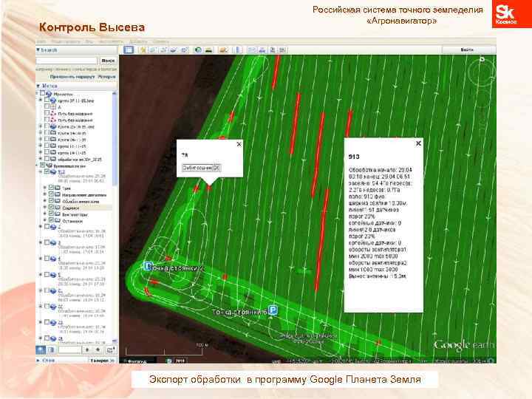Viewport: 532px width, 399px height.
Task: Click the Email toolbar icon
Action: (x=252, y=50)
